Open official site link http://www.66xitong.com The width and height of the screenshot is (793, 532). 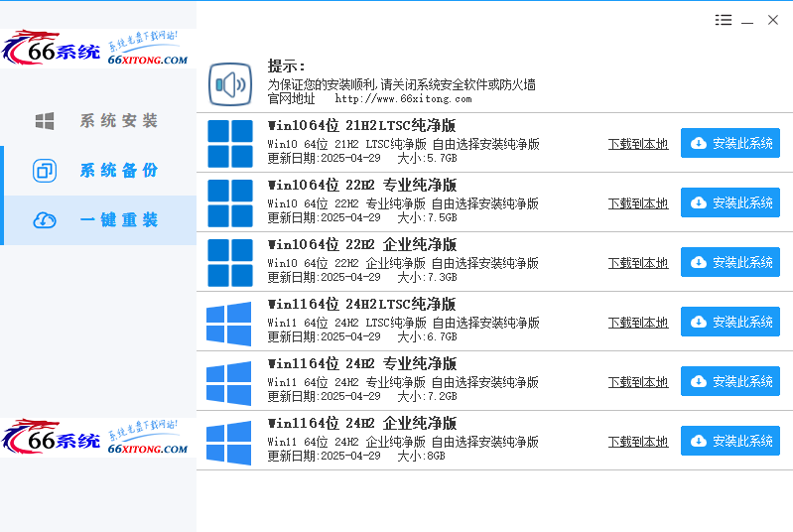tap(403, 99)
